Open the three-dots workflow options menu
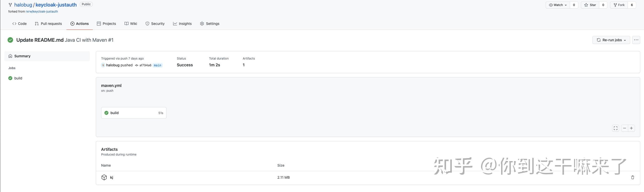 636,40
